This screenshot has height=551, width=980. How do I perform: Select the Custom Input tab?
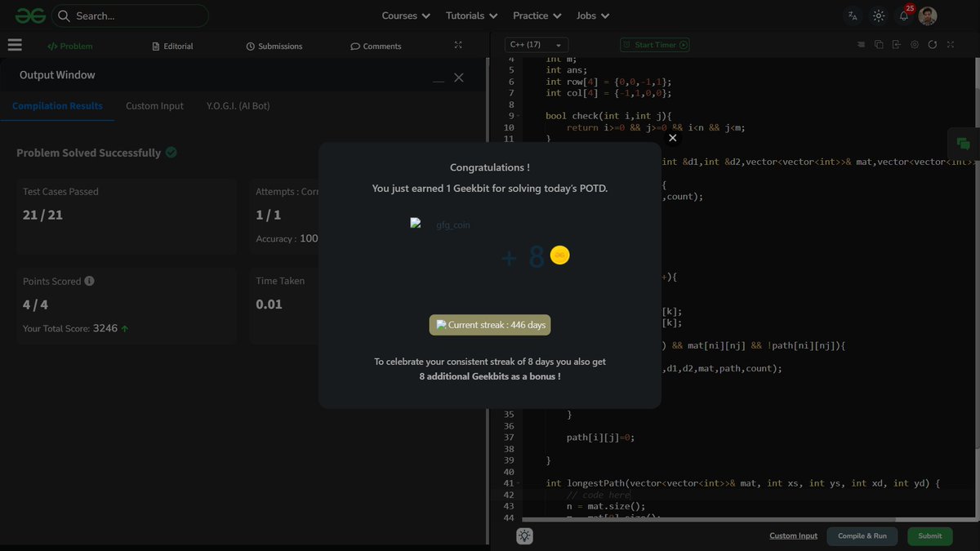point(154,106)
